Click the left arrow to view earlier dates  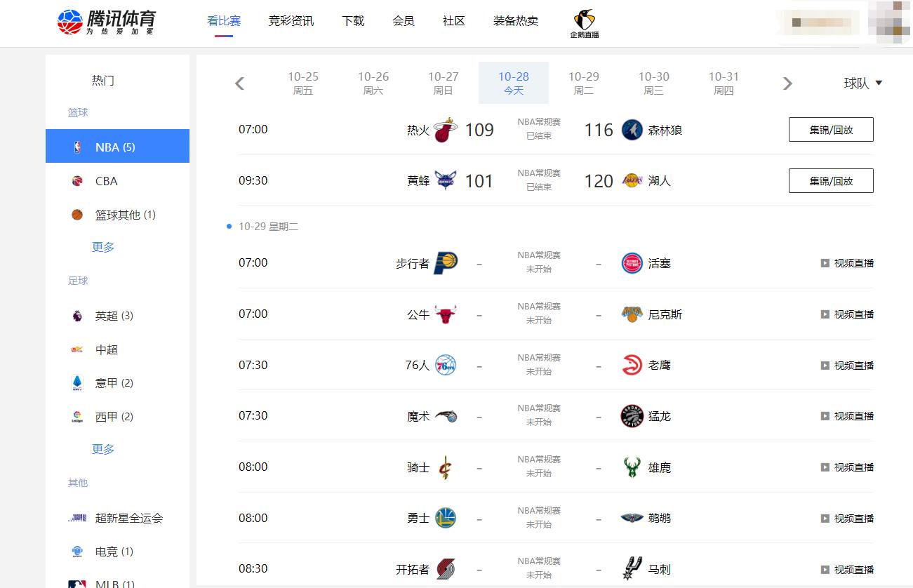click(x=239, y=83)
